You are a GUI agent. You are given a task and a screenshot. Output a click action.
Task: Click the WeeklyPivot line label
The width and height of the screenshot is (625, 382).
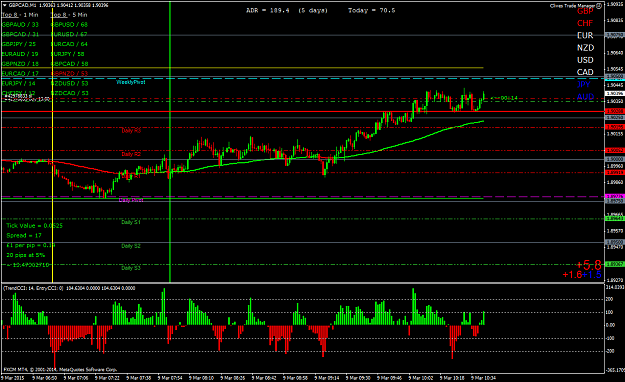[x=131, y=82]
